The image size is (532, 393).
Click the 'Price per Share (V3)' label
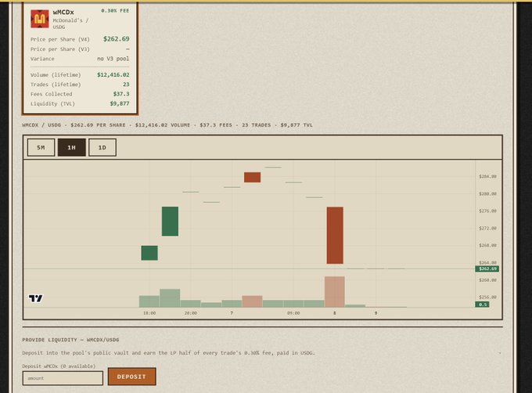(x=60, y=49)
